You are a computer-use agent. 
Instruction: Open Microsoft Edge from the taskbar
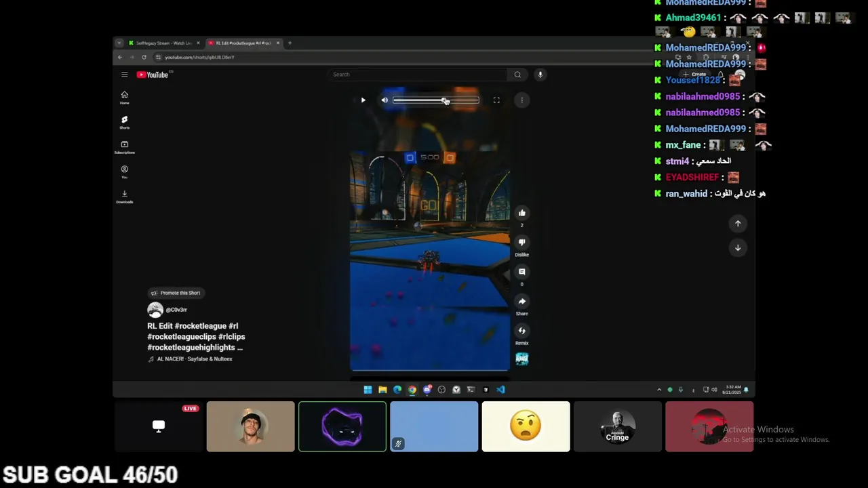[x=397, y=390]
